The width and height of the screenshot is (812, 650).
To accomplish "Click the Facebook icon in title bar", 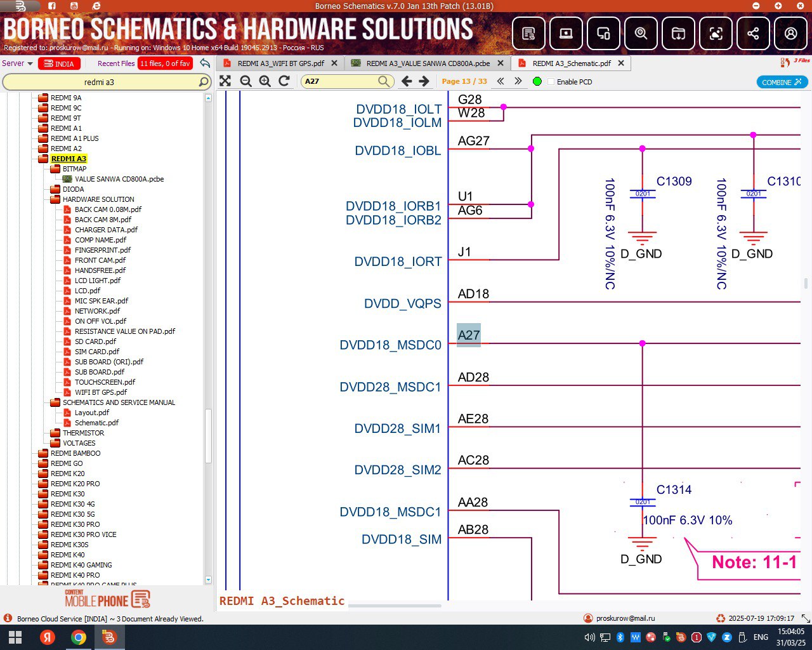I will point(51,6).
